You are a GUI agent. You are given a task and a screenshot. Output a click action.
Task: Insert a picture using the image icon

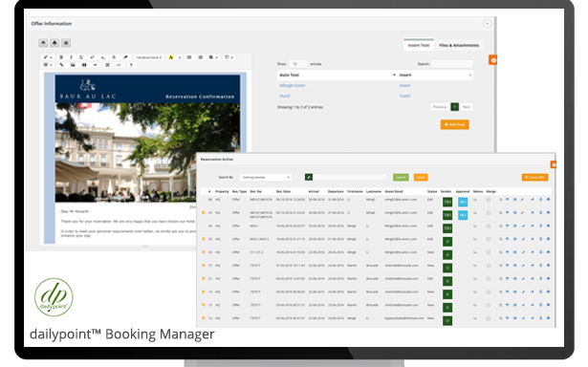coord(73,65)
